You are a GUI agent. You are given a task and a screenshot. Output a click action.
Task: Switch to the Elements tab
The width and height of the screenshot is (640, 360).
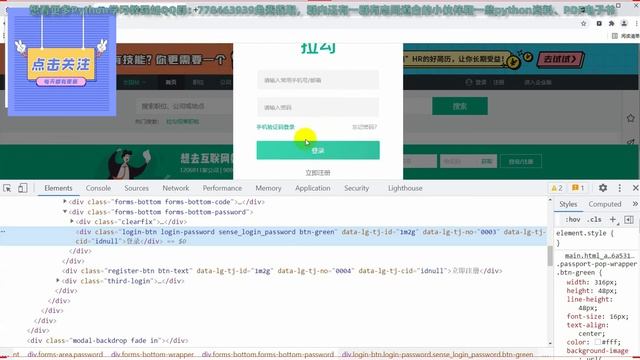coord(58,188)
